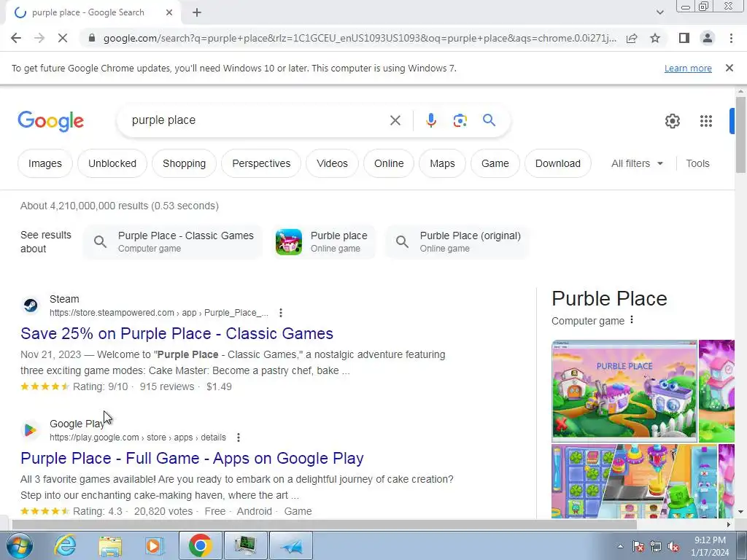Launch Internet Explorer from taskbar

click(x=65, y=545)
